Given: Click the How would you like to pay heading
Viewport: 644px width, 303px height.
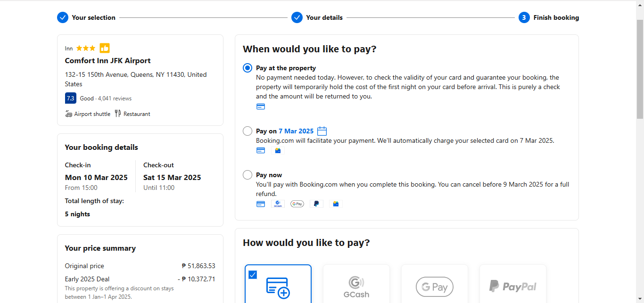Looking at the screenshot, I should tap(306, 243).
